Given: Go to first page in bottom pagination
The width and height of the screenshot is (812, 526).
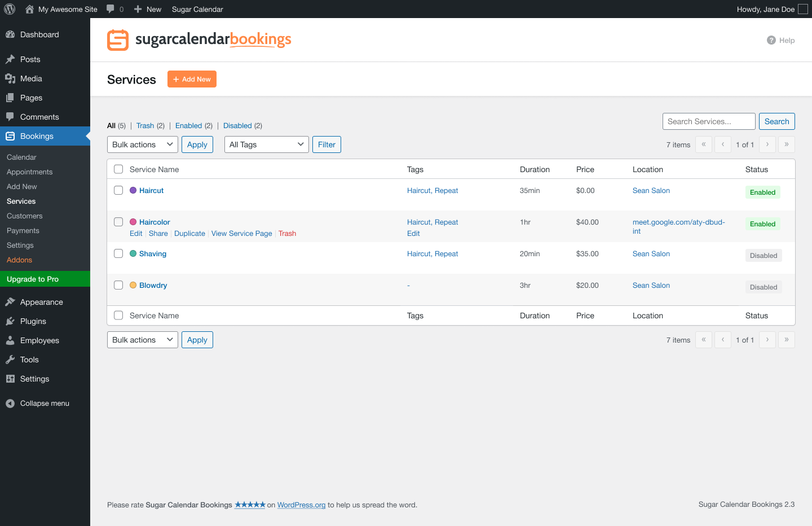Looking at the screenshot, I should (x=704, y=340).
